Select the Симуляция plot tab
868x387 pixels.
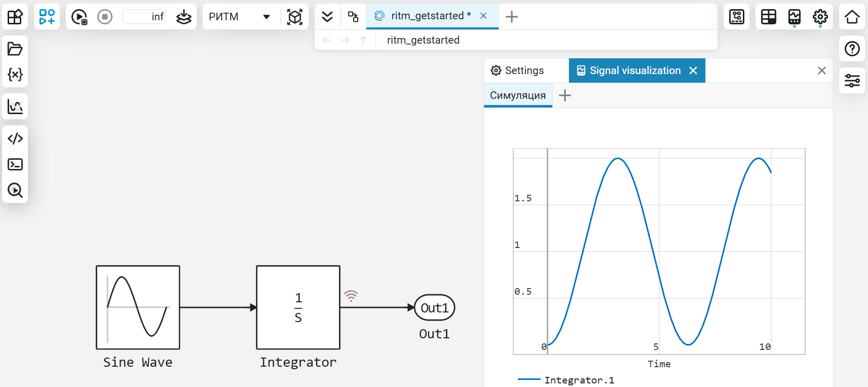[518, 95]
